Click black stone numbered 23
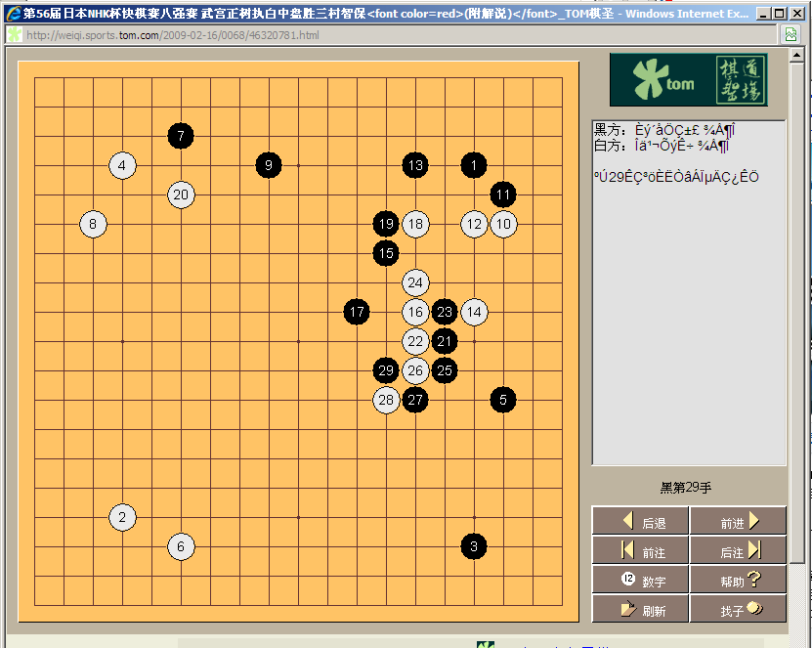Viewport: 812px width, 648px height. (445, 312)
